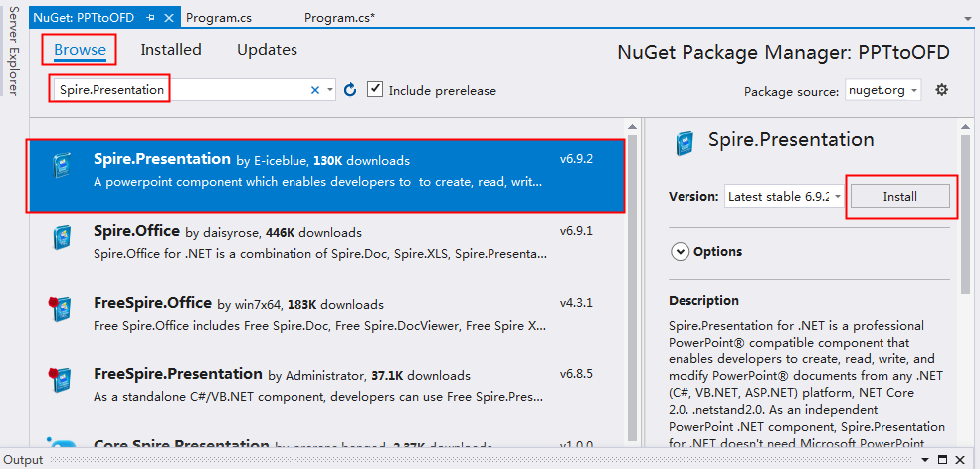Click the Description heading in details pane
Image resolution: width=980 pixels, height=469 pixels.
[703, 300]
